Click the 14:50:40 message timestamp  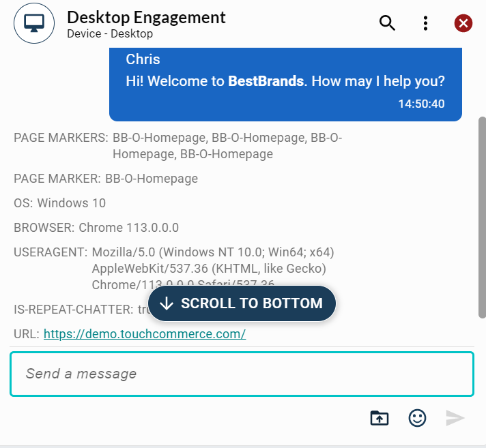(x=421, y=104)
